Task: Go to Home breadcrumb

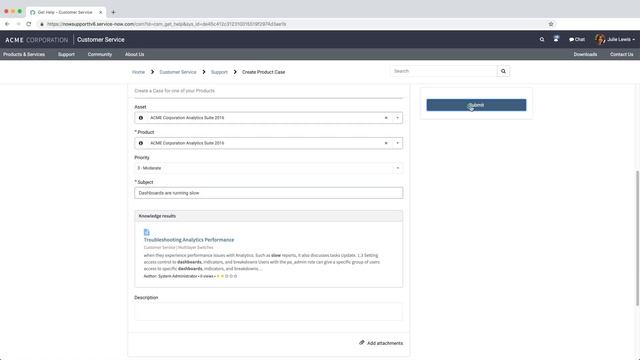Action: point(138,72)
